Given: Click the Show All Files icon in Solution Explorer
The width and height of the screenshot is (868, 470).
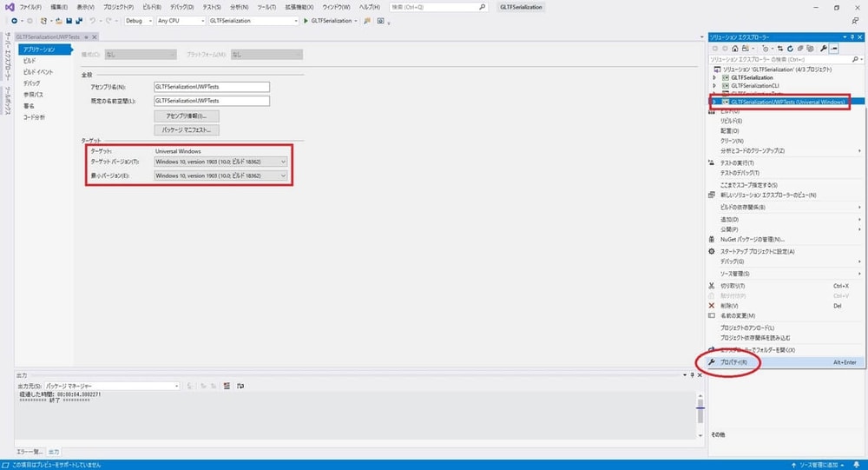Looking at the screenshot, I should 811,49.
